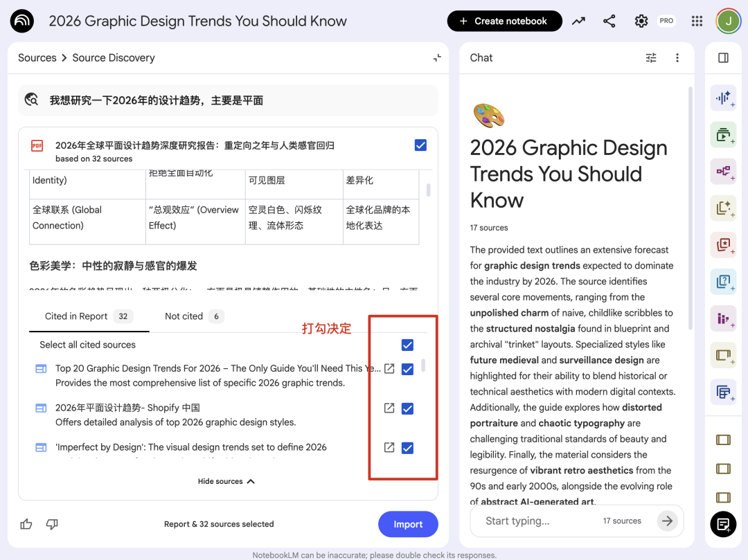Open the Mind Map studio tool
Viewport: 748px width, 560px height.
(x=723, y=171)
